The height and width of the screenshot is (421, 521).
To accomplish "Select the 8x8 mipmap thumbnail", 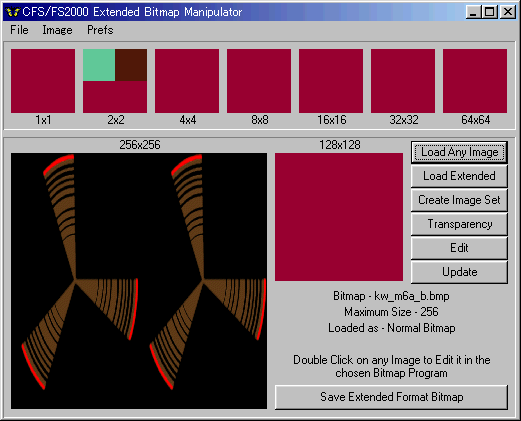I will coord(259,81).
